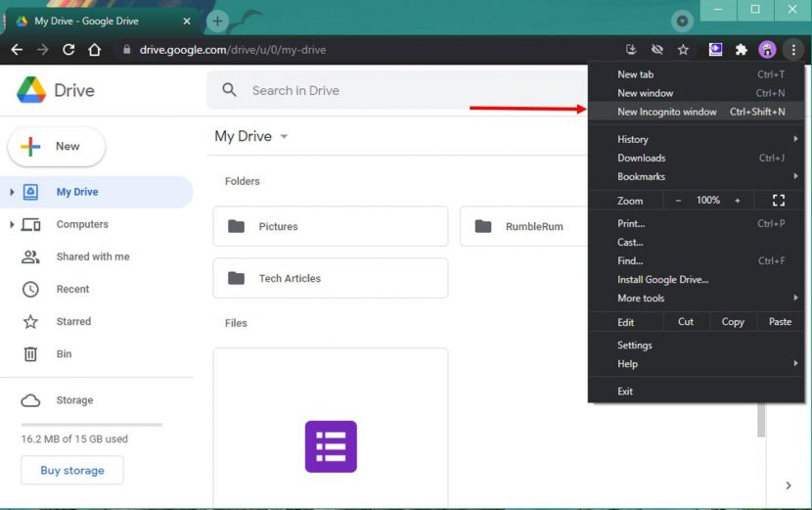
Task: Open the Pictures folder
Action: pos(331,226)
